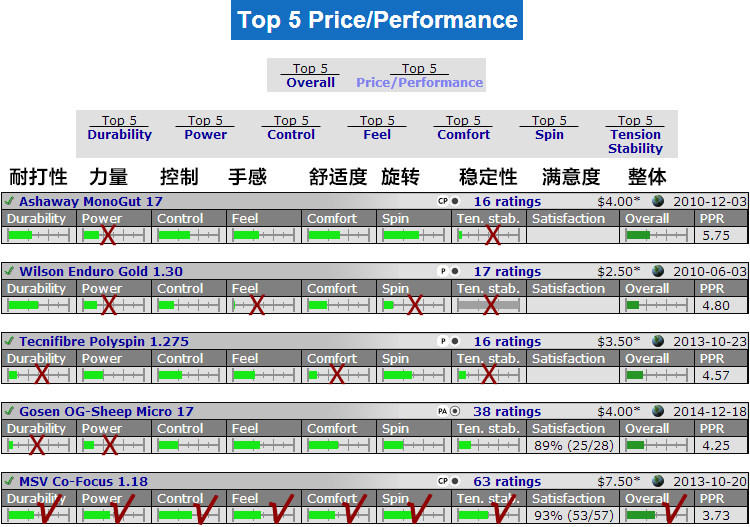Click the globe icon in Wilson Enduro Gold row

click(658, 271)
